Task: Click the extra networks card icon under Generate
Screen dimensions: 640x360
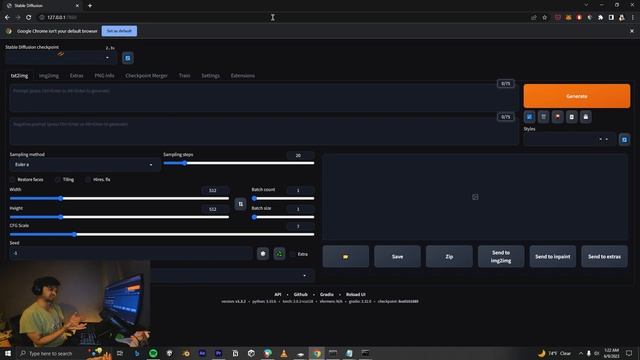Action: point(558,117)
